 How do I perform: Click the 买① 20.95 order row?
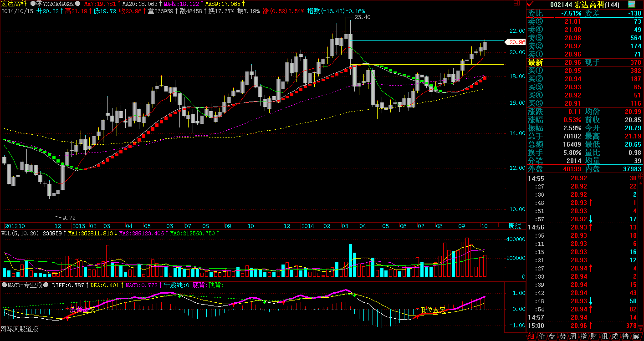tap(585, 71)
